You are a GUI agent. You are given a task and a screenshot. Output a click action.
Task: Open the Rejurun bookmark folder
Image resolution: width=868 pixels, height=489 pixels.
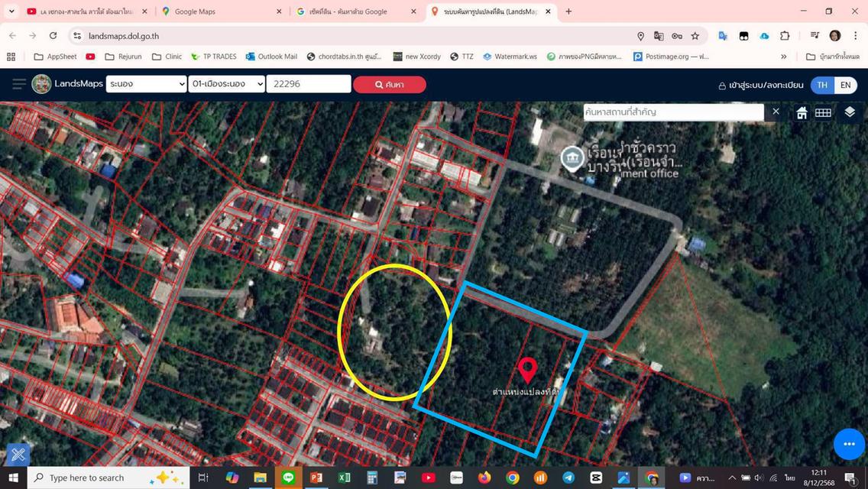click(124, 57)
